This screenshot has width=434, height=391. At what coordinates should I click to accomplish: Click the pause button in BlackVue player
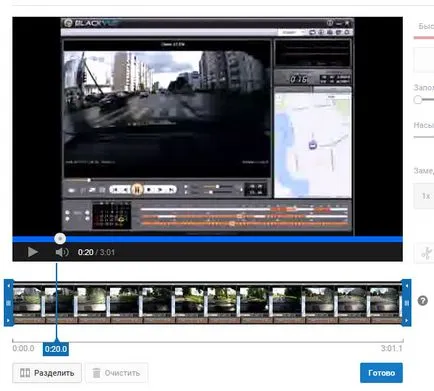(x=137, y=189)
